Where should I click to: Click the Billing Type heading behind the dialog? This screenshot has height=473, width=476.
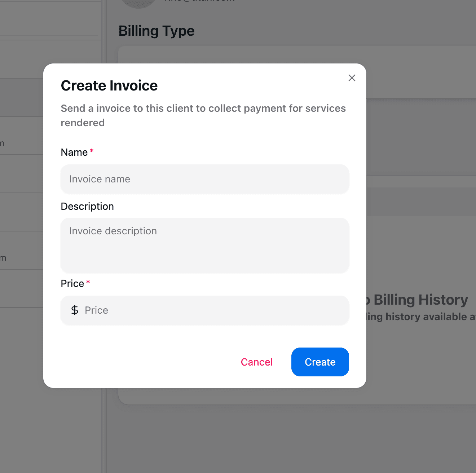(157, 31)
